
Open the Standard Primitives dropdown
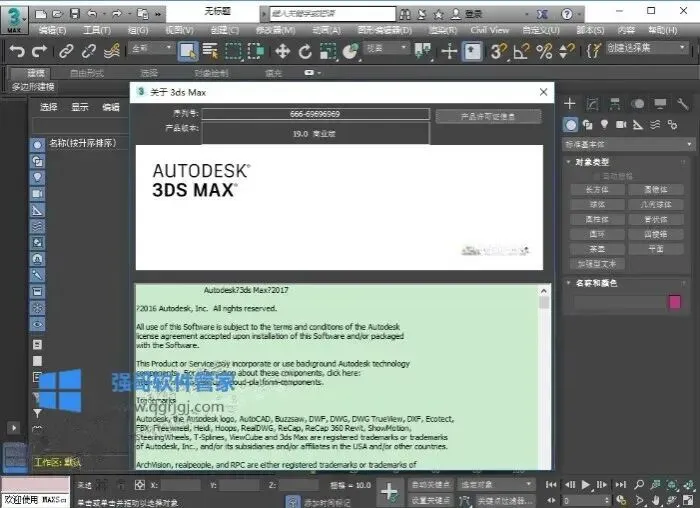click(x=629, y=144)
